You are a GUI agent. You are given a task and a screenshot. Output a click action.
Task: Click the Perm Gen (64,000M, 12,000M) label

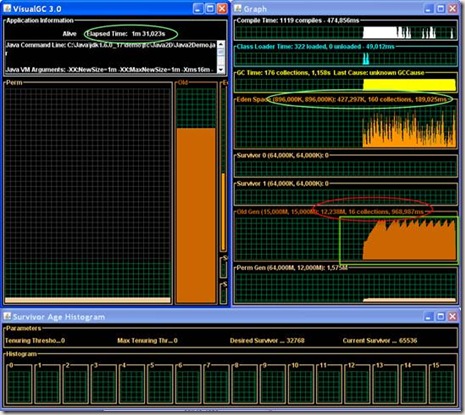pos(292,268)
